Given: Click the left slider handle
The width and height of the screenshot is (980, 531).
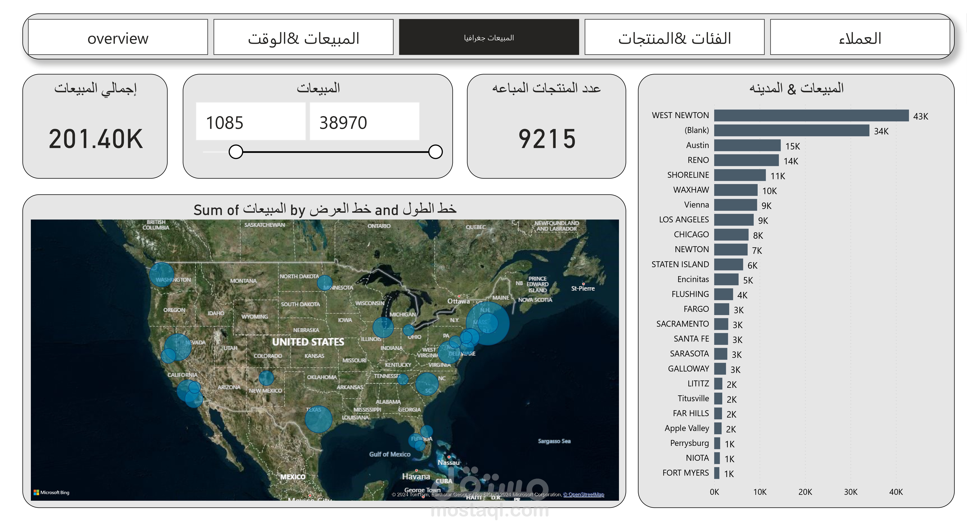Looking at the screenshot, I should point(236,152).
